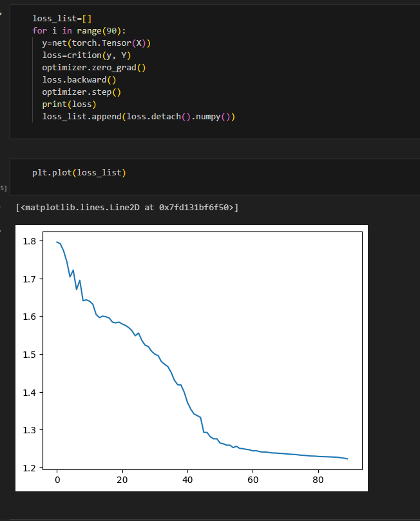Place cursor on loss_list=[] line
Screen dimensions: 420x521
point(62,19)
